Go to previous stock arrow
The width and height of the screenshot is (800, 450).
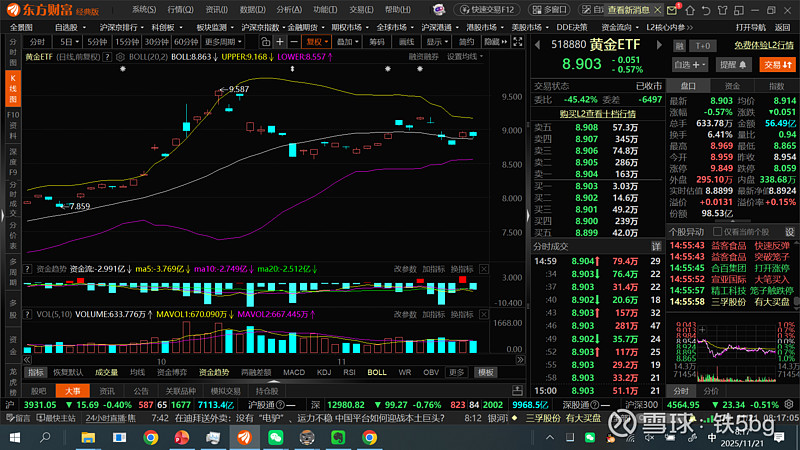(x=537, y=45)
